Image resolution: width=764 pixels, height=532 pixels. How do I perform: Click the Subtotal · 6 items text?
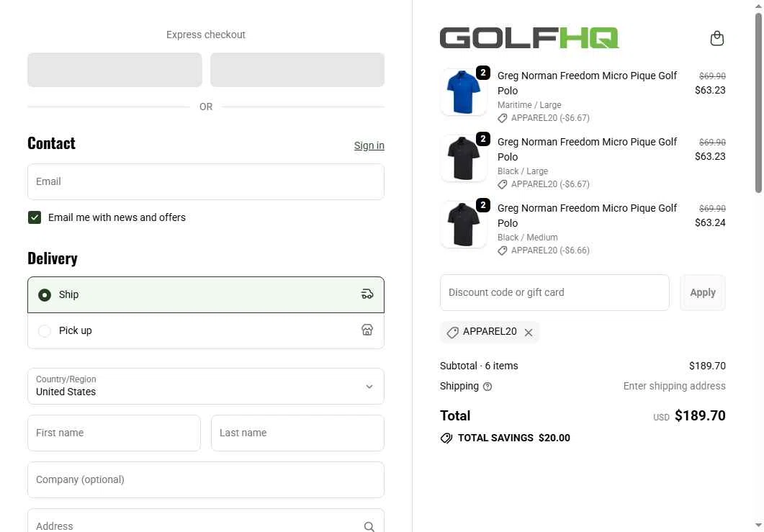click(479, 366)
